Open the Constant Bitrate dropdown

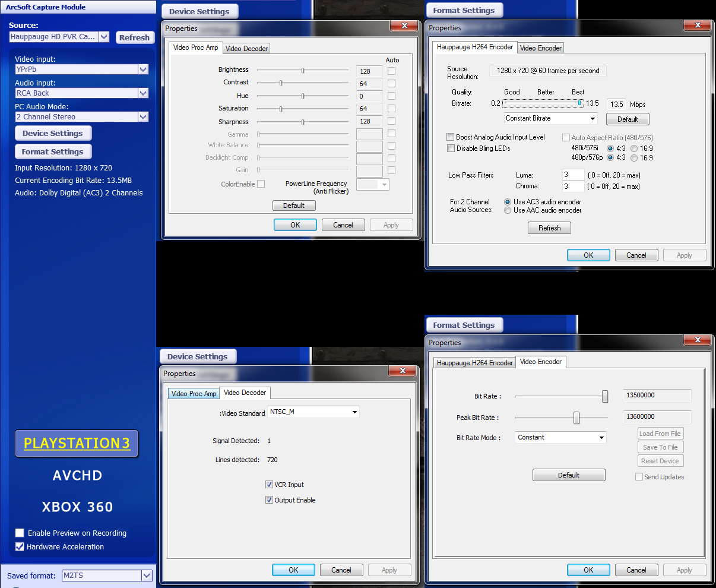pyautogui.click(x=550, y=118)
